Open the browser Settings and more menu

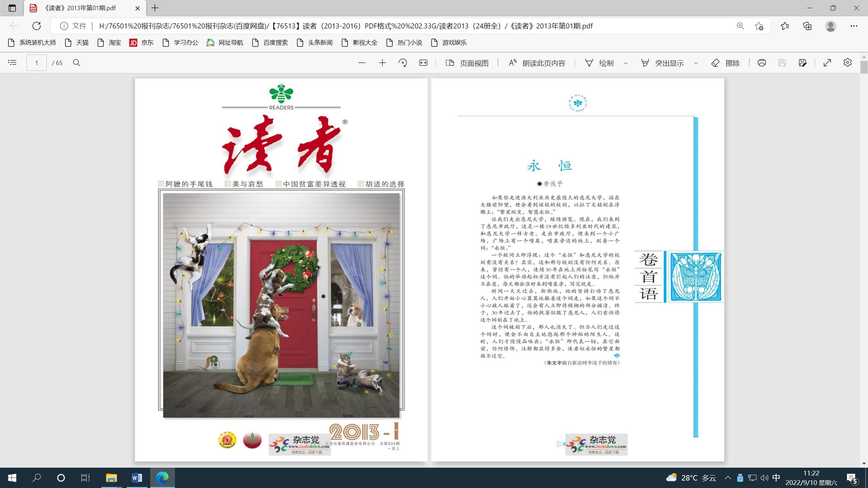[x=854, y=26]
